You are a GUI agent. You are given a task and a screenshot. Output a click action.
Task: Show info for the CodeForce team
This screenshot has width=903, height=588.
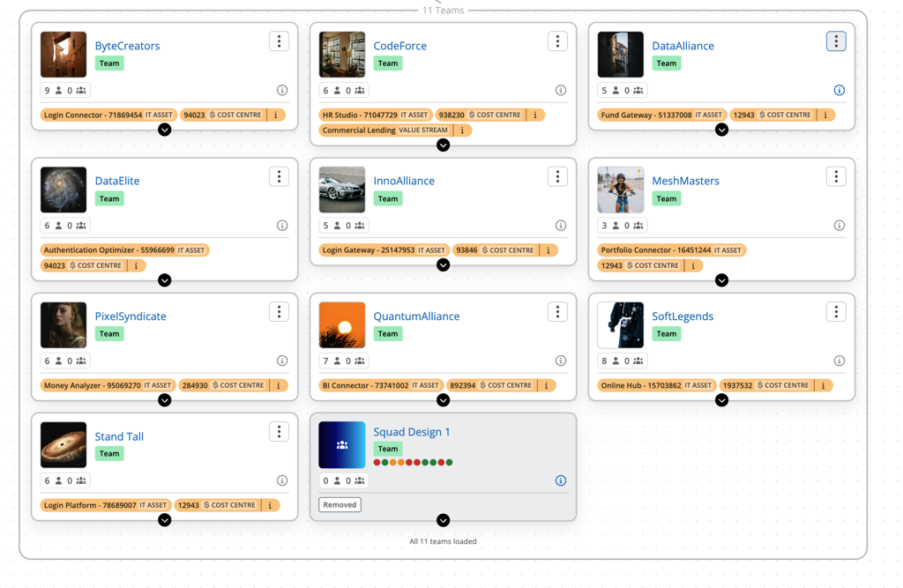pos(560,90)
